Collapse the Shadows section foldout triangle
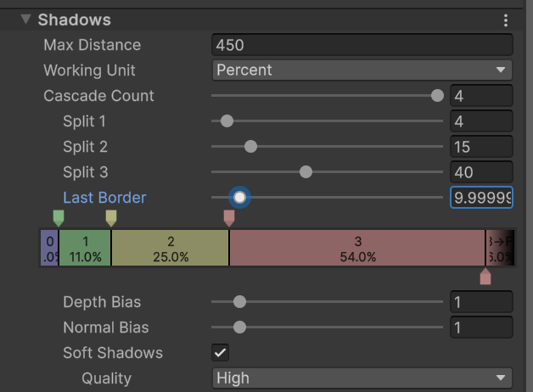533x392 pixels. tap(25, 20)
